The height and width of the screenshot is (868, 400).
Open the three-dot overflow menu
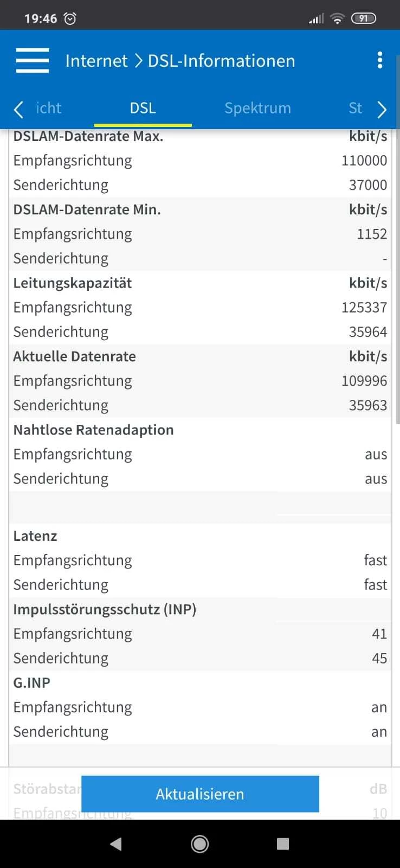(x=379, y=60)
